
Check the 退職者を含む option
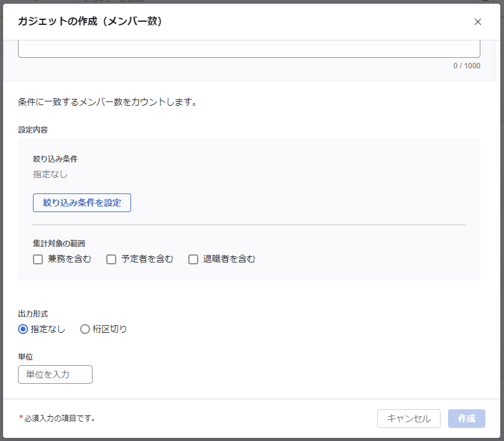pos(193,259)
